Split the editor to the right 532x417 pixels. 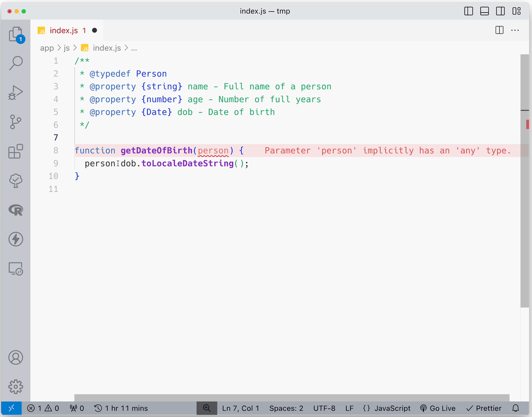click(499, 30)
